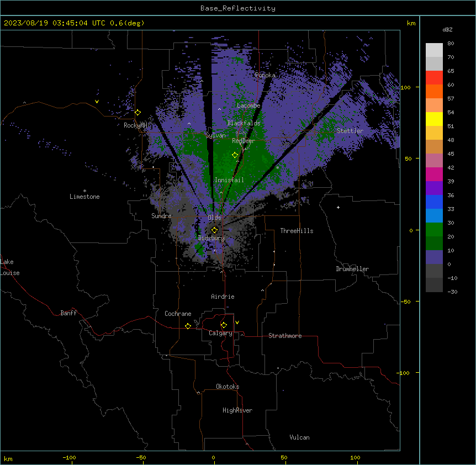Click the Blackfalds town label
Screen dimensions: 476x465
coord(244,123)
